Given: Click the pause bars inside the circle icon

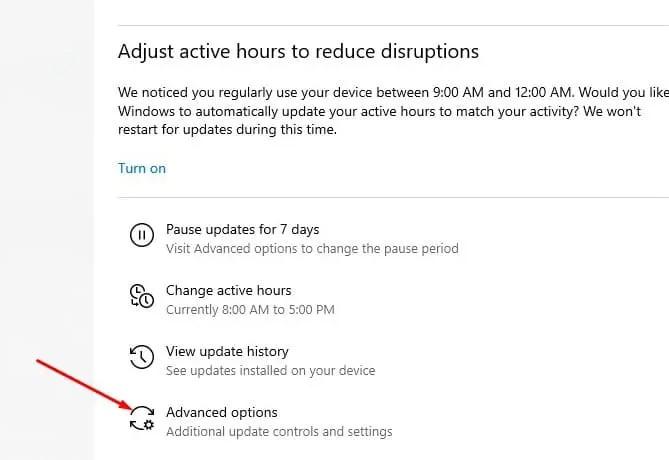Looking at the screenshot, I should (x=142, y=235).
